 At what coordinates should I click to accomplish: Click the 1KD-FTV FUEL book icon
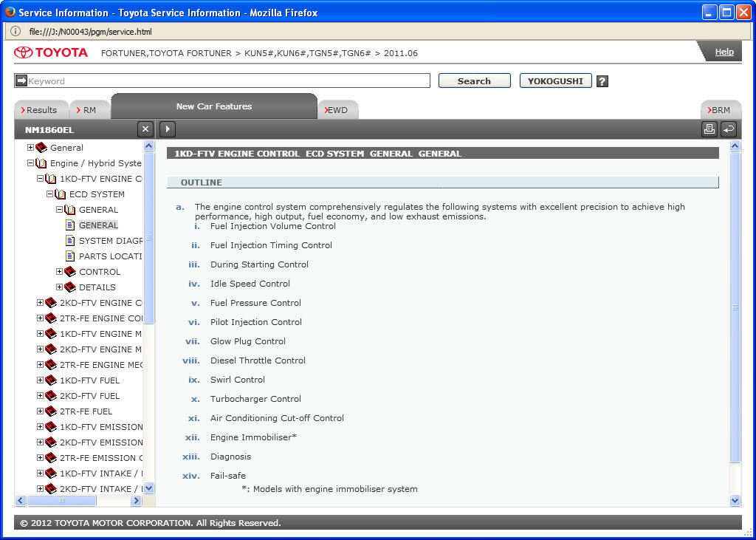click(x=51, y=380)
